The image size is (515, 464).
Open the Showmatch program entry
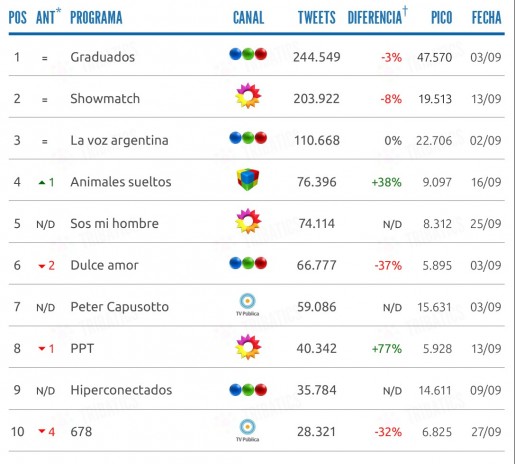pos(105,99)
